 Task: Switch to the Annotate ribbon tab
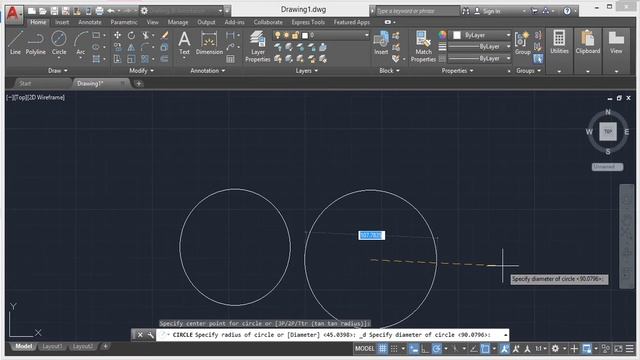click(x=89, y=22)
